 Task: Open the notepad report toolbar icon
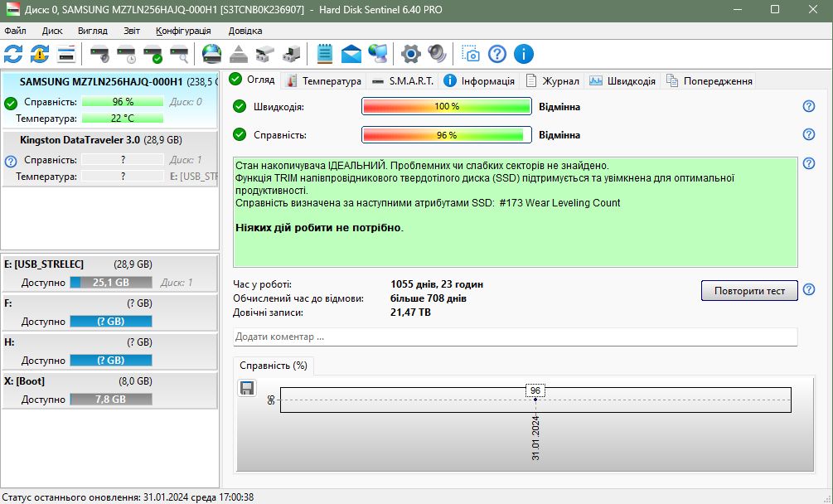325,54
